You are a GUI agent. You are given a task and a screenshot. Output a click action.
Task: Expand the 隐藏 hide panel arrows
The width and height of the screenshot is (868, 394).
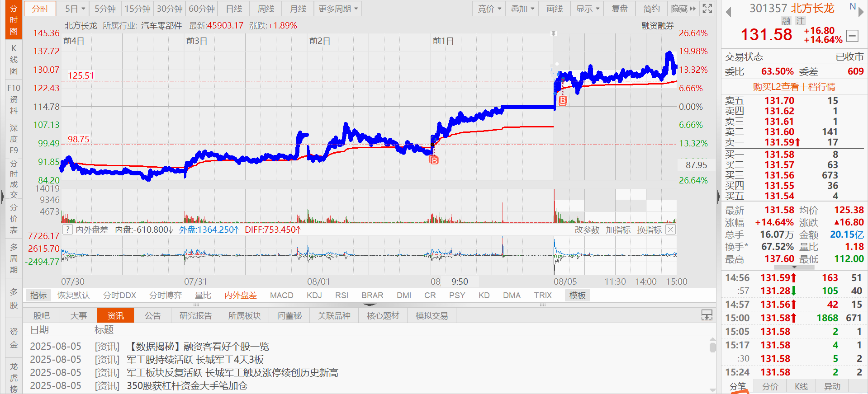(683, 9)
